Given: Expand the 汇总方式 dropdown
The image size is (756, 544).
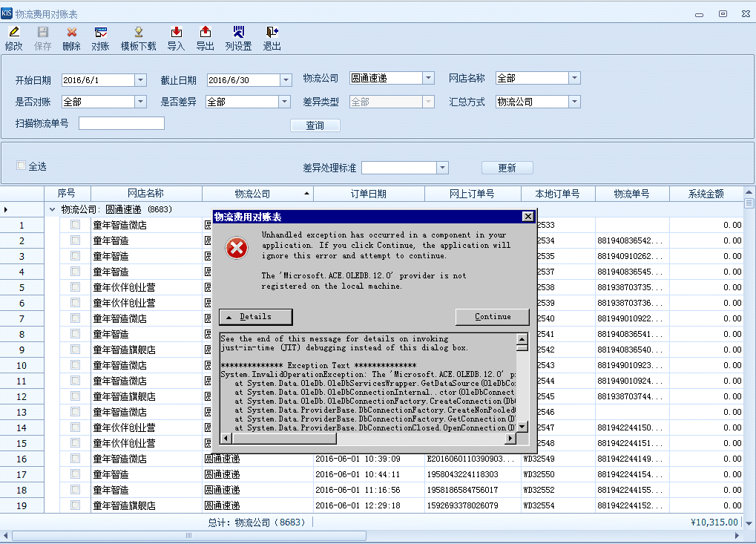Looking at the screenshot, I should (574, 102).
